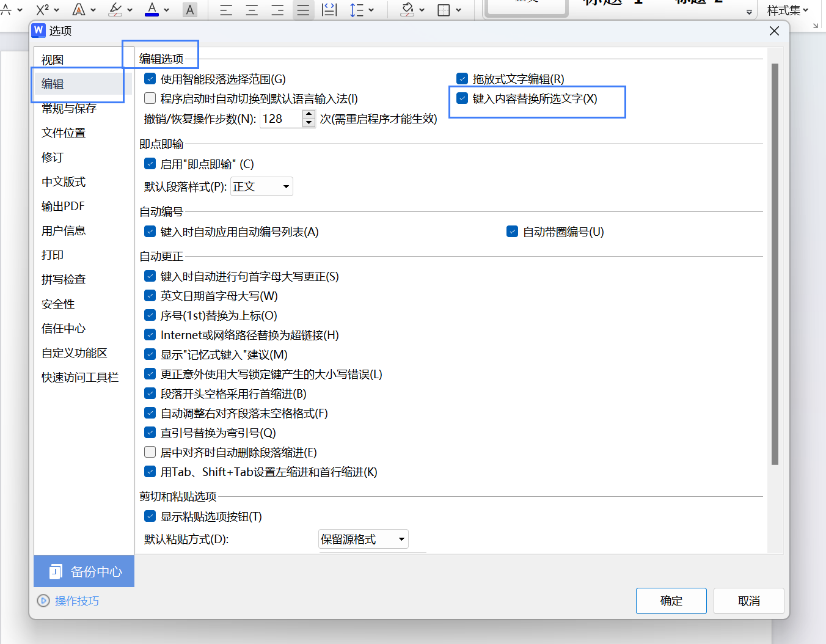This screenshot has width=826, height=644.
Task: Open 用户信息 settings category
Action: [x=64, y=230]
